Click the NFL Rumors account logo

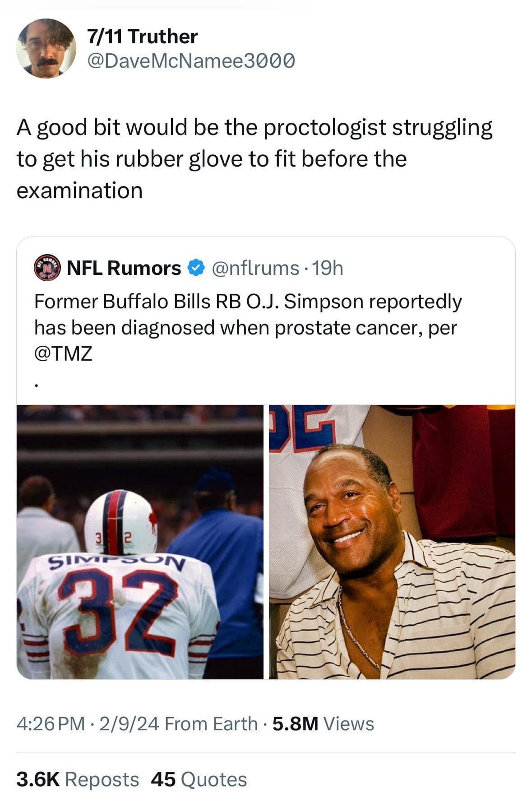click(47, 268)
